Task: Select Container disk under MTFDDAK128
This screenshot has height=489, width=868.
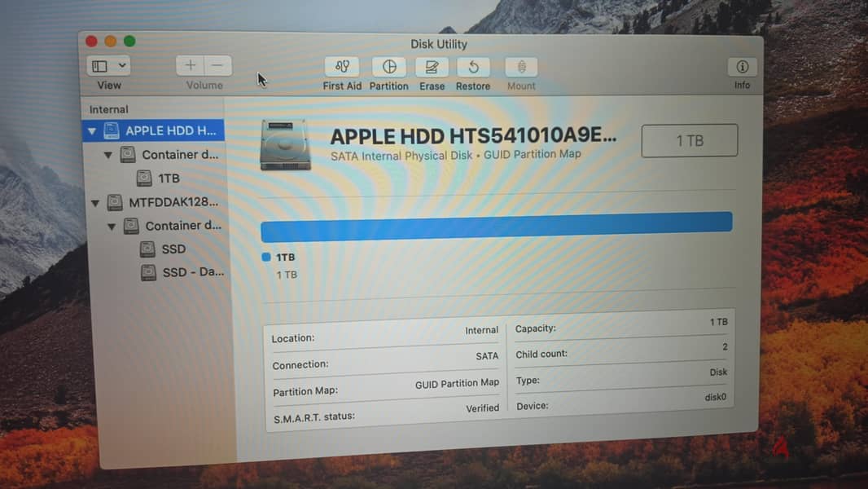Action: [x=173, y=226]
